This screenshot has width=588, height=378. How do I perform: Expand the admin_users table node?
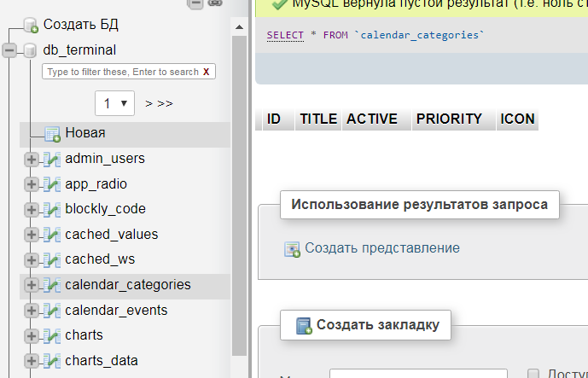coord(32,160)
